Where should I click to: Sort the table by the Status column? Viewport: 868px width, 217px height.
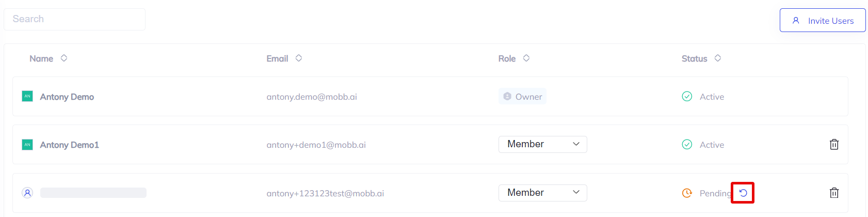click(718, 58)
